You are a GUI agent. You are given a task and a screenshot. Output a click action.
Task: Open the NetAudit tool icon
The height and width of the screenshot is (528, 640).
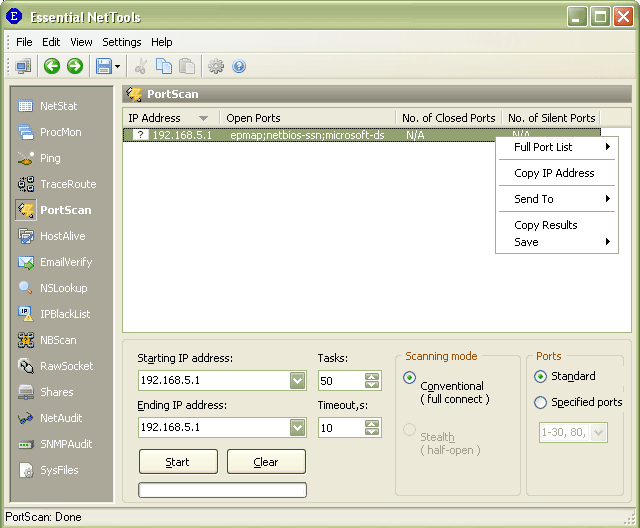(25, 418)
